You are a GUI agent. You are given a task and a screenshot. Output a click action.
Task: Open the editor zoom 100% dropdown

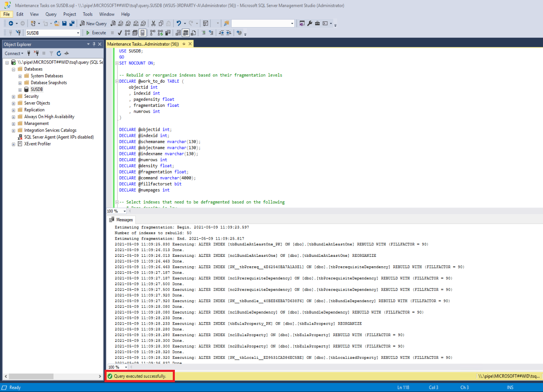point(124,211)
